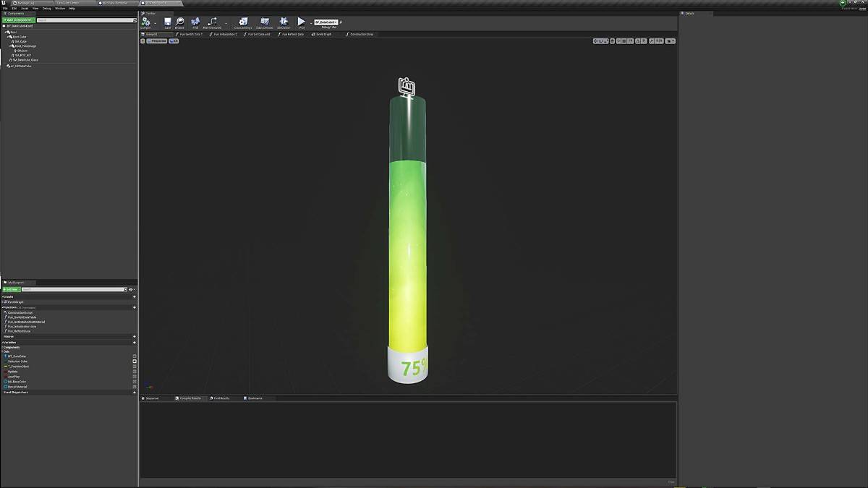
Task: Toggle T_PositionOffset variable editable eye
Action: click(135, 367)
